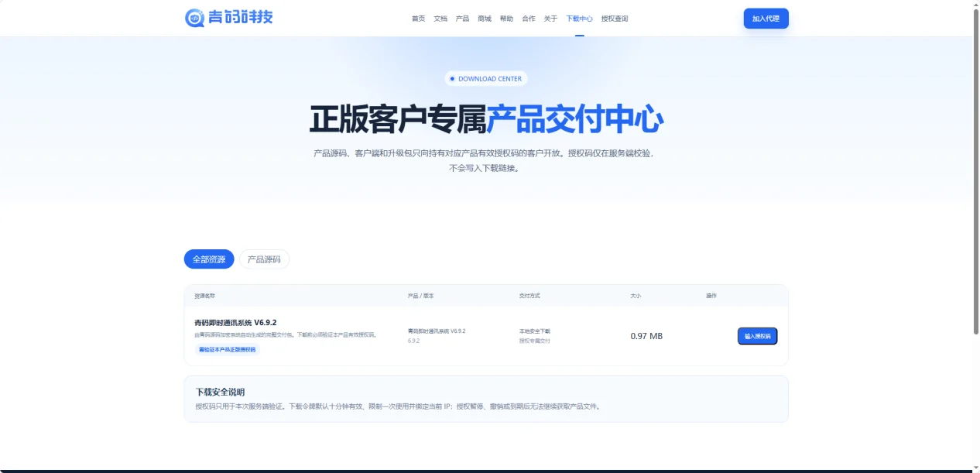The height and width of the screenshot is (473, 980).
Task: Click the 青码即时通讯系统 V6.9.2 title
Action: tap(235, 322)
